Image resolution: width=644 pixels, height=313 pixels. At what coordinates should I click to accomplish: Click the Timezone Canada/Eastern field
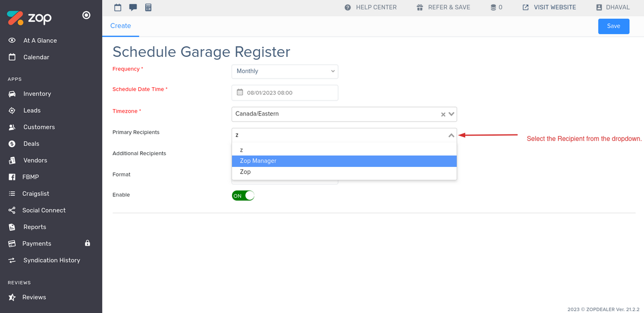344,114
